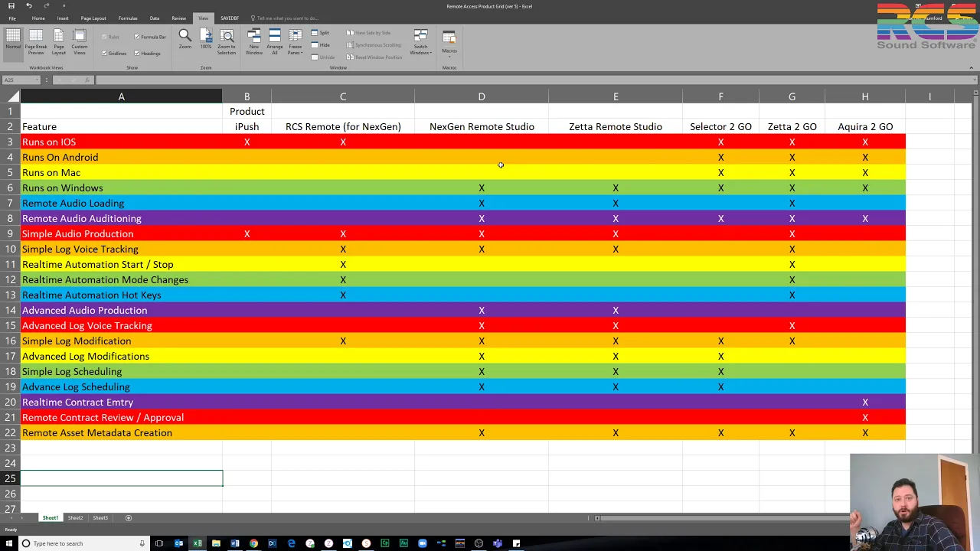Open Outlook from the taskbar
980x551 pixels.
(178, 543)
